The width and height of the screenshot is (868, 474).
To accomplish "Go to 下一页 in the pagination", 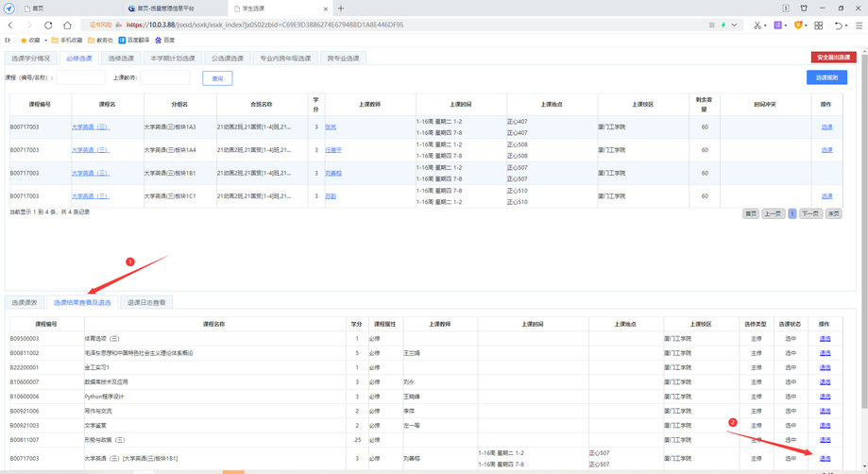I will 809,214.
